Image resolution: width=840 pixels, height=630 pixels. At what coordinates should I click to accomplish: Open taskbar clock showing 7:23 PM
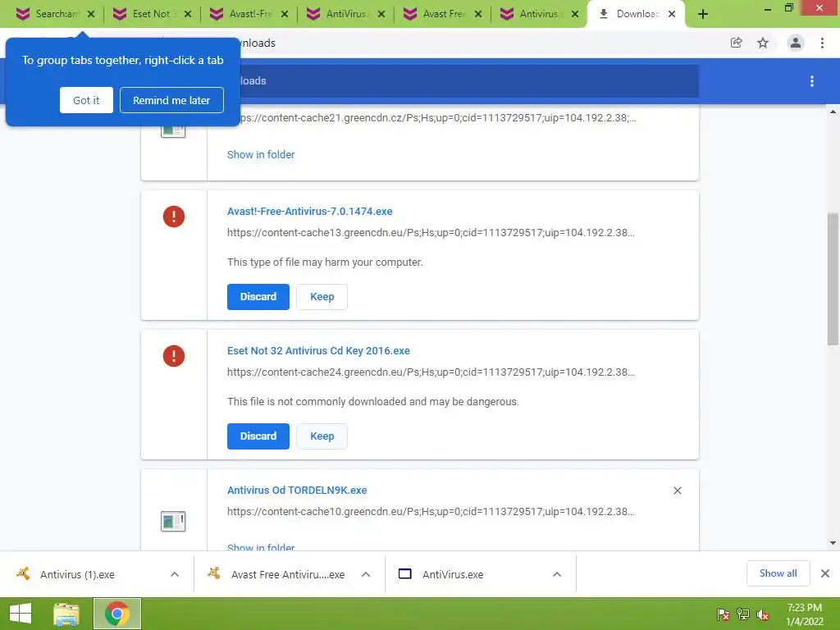pyautogui.click(x=804, y=614)
